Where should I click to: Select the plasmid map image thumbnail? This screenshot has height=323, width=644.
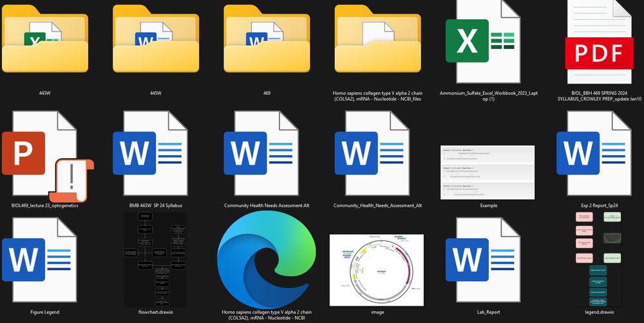[377, 270]
